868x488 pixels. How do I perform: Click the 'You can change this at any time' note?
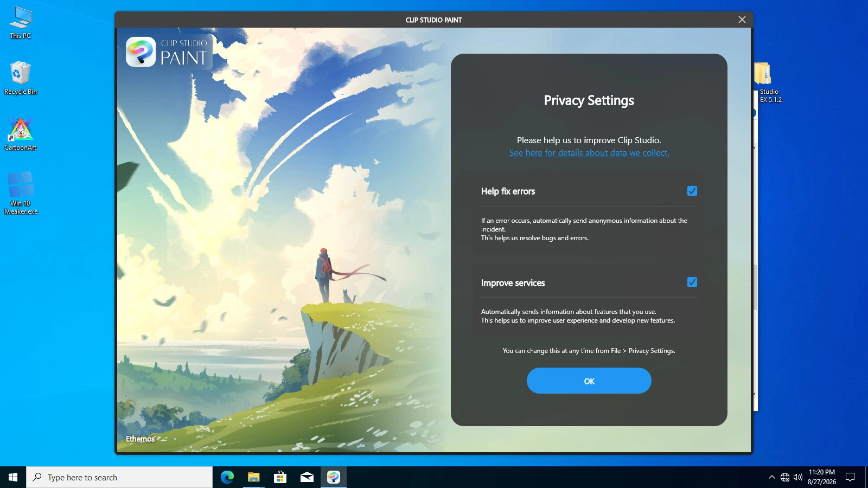(x=589, y=351)
